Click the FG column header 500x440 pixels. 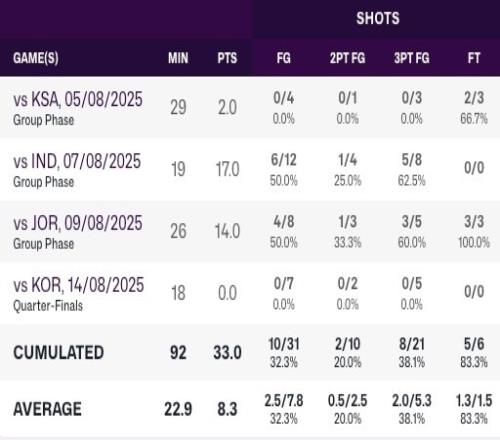point(284,58)
